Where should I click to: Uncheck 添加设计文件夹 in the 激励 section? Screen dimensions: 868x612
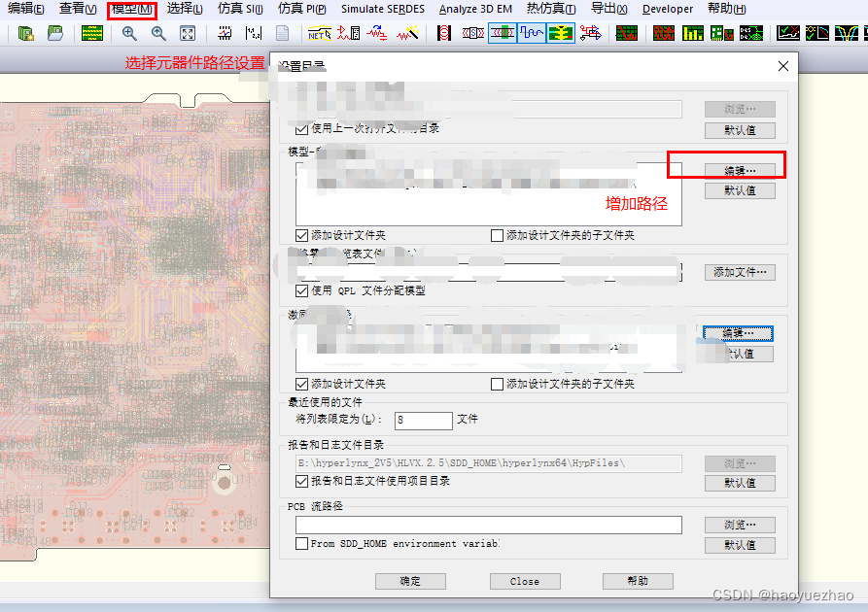tap(301, 384)
